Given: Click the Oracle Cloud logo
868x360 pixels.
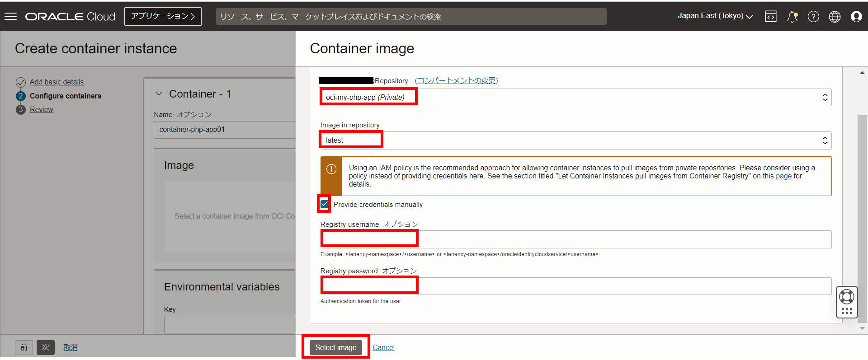Looking at the screenshot, I should [x=70, y=16].
